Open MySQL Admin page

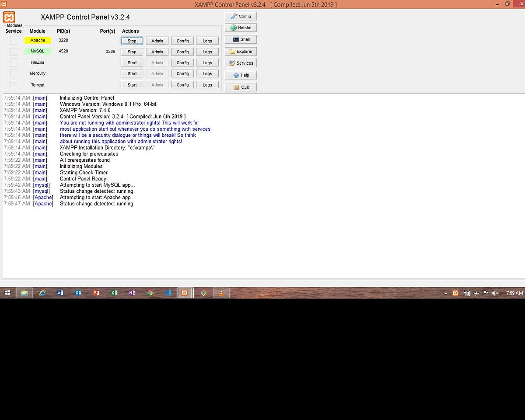point(157,52)
